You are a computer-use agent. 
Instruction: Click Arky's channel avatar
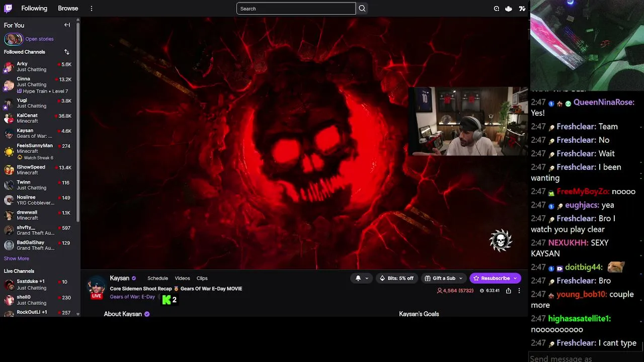(9, 67)
